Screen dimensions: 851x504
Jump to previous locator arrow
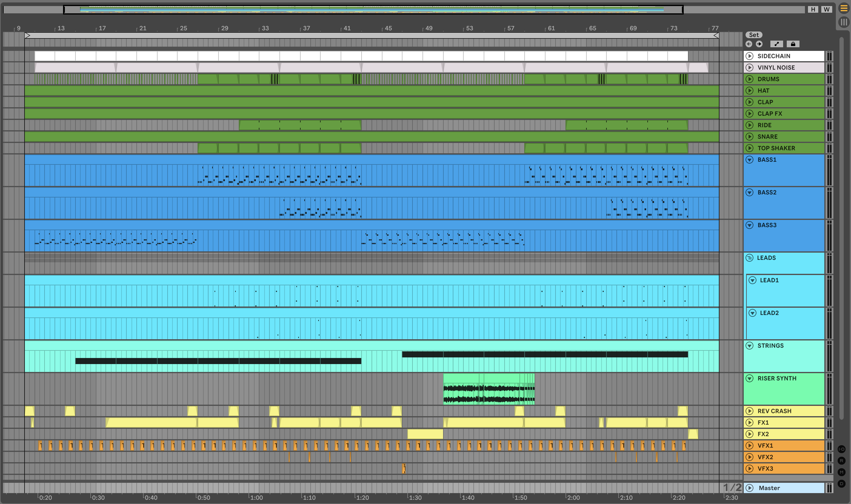(749, 44)
